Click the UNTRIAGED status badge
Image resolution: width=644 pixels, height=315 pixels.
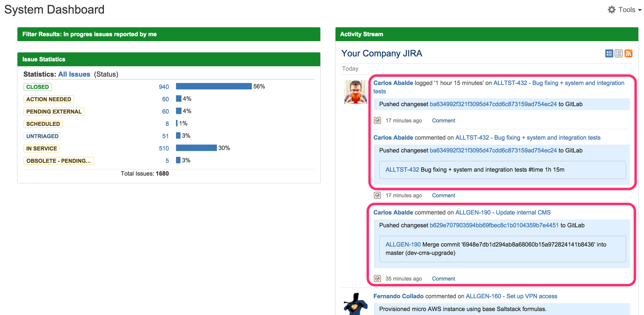click(x=42, y=136)
